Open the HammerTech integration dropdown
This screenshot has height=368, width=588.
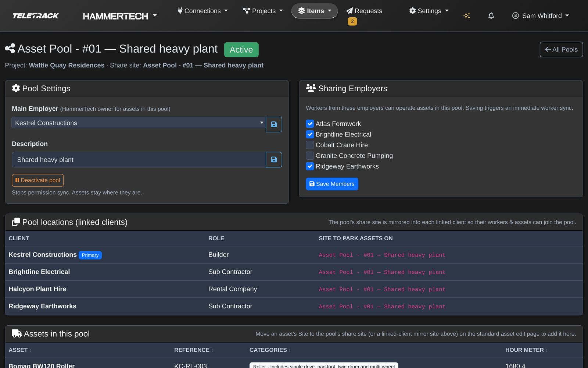point(120,16)
